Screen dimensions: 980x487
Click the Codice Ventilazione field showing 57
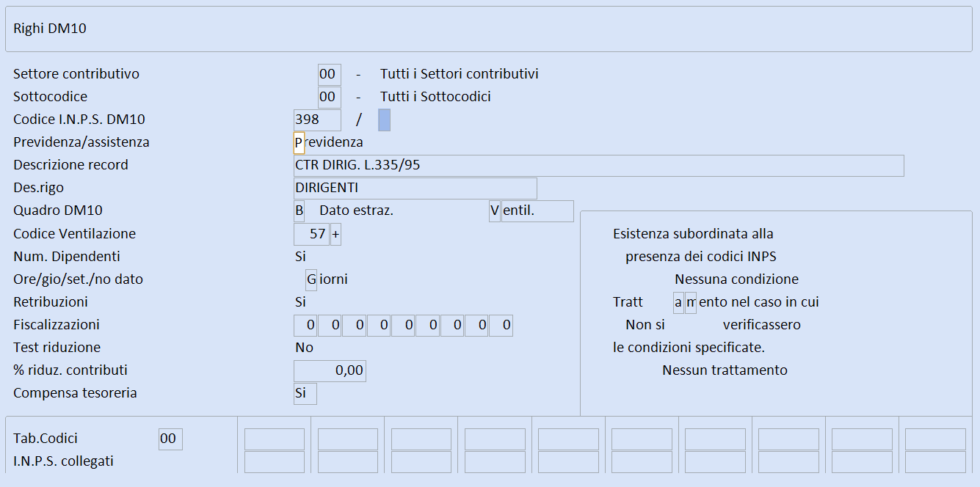(x=311, y=234)
